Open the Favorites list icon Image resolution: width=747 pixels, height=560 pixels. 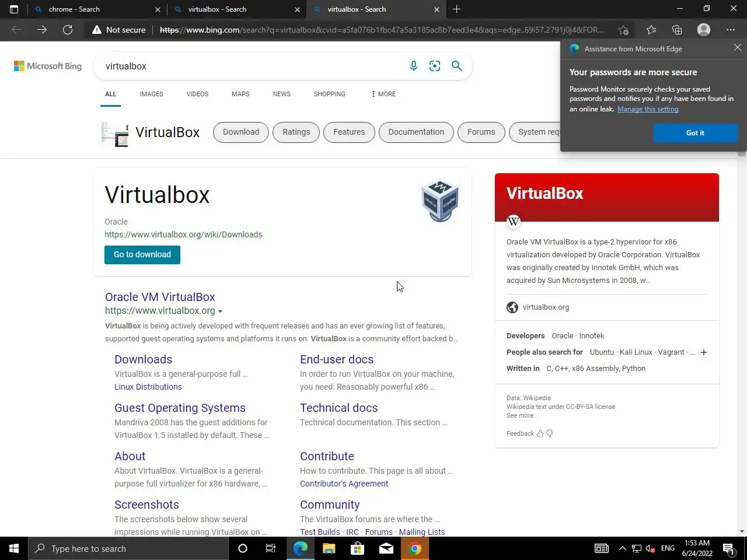click(651, 30)
